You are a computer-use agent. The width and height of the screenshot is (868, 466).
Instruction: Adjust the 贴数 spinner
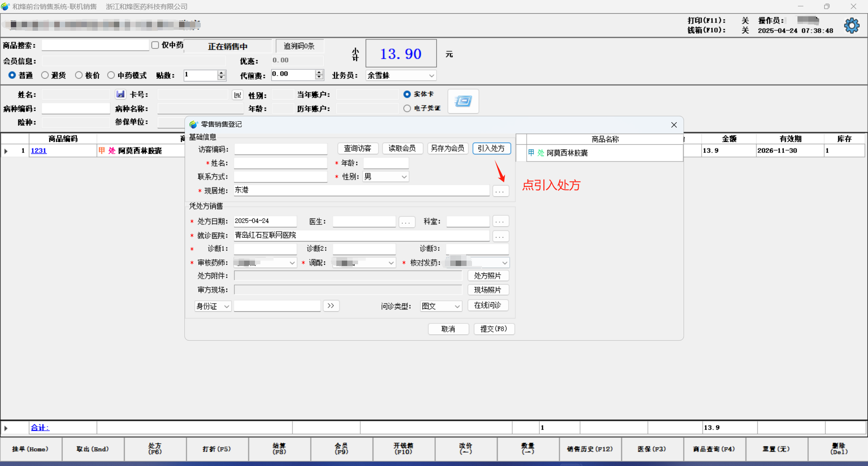pyautogui.click(x=222, y=75)
